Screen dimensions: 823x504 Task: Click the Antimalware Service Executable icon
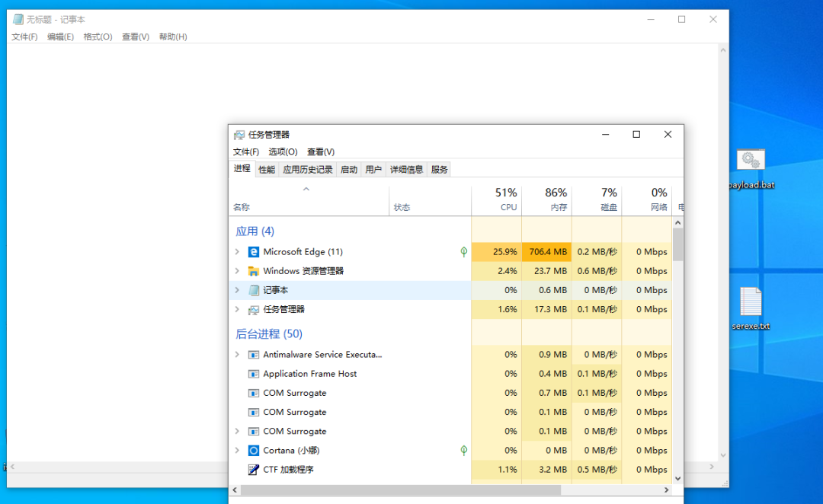tap(254, 355)
